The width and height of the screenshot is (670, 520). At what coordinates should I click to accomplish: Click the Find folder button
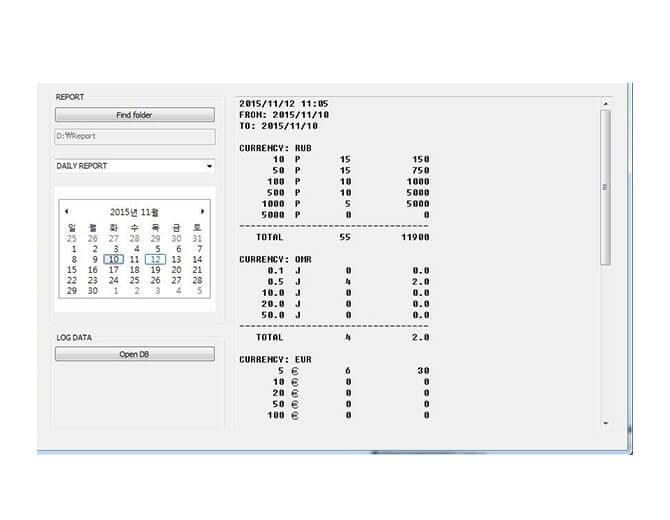[x=134, y=115]
